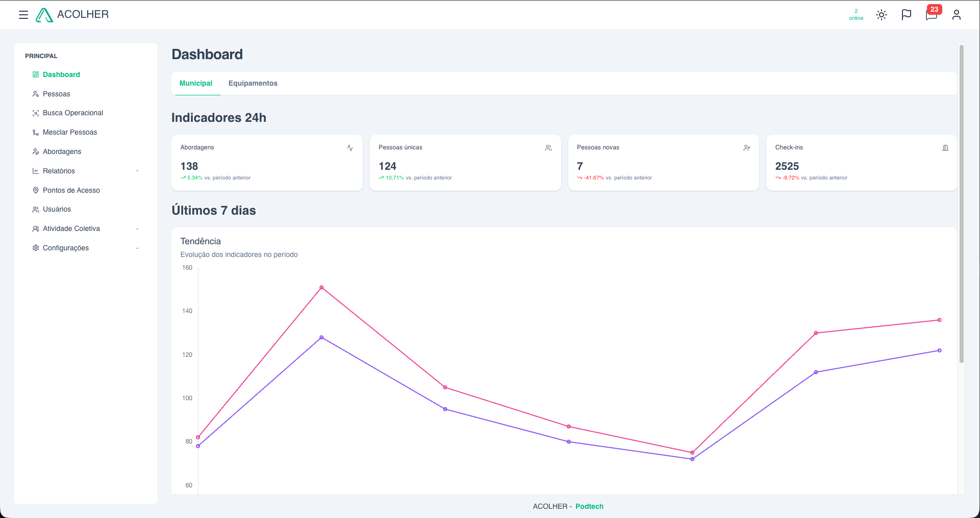980x518 pixels.
Task: Switch to Equipamentos tab
Action: 253,83
